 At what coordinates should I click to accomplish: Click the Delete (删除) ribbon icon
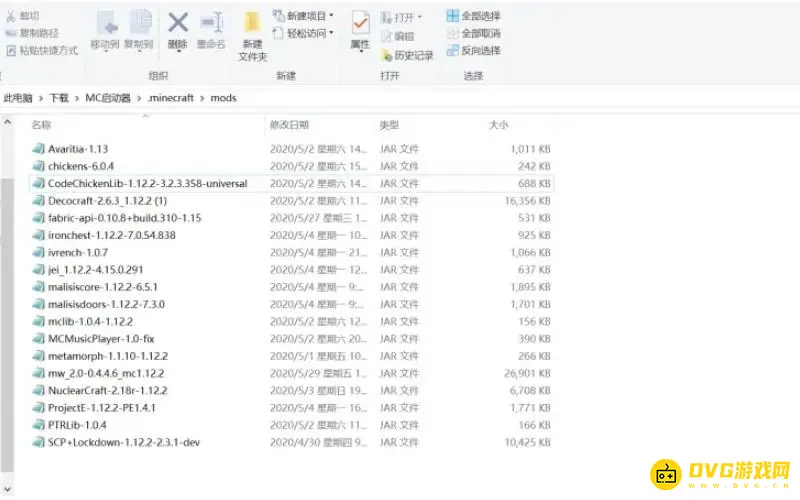[177, 30]
